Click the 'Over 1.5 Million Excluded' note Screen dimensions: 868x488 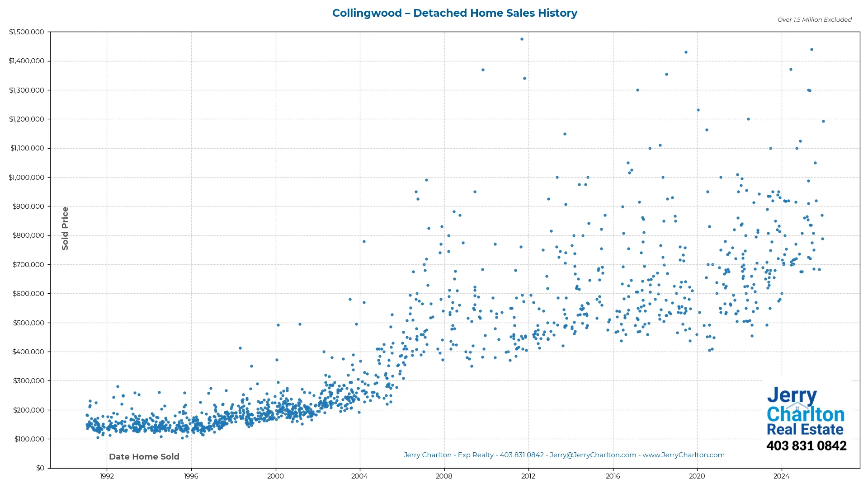(x=814, y=20)
